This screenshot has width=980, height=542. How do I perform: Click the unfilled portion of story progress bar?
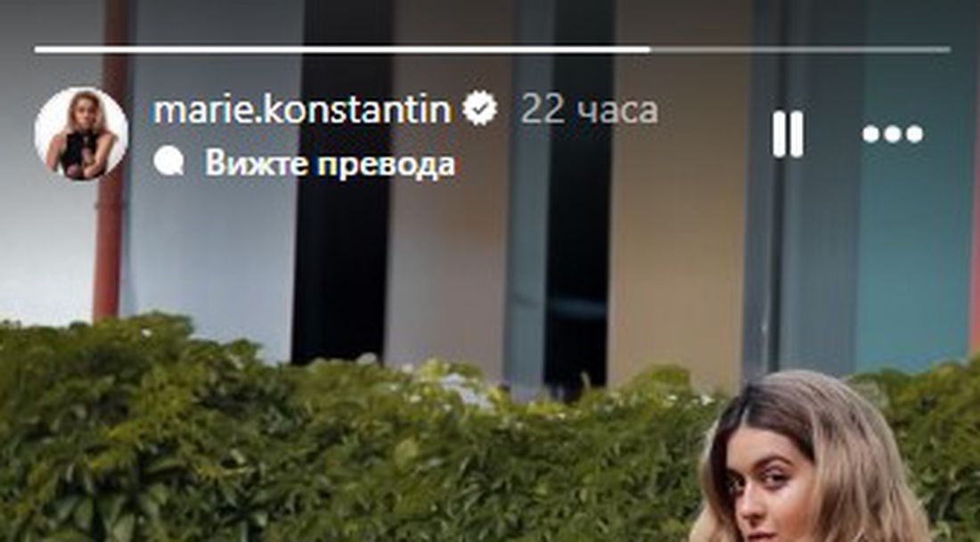pos(800,49)
